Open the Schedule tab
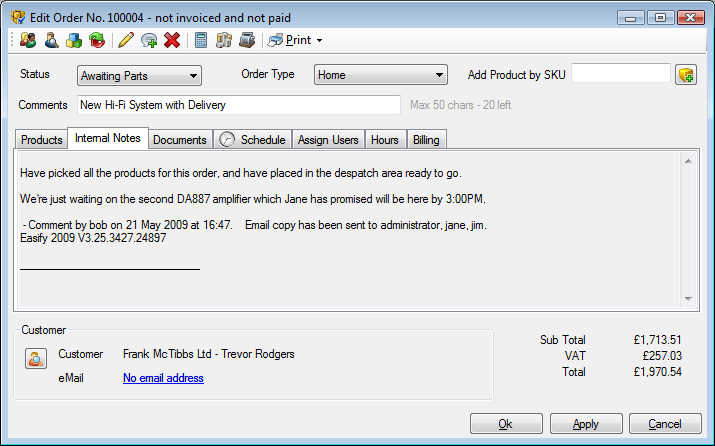This screenshot has width=715, height=446. click(x=254, y=139)
